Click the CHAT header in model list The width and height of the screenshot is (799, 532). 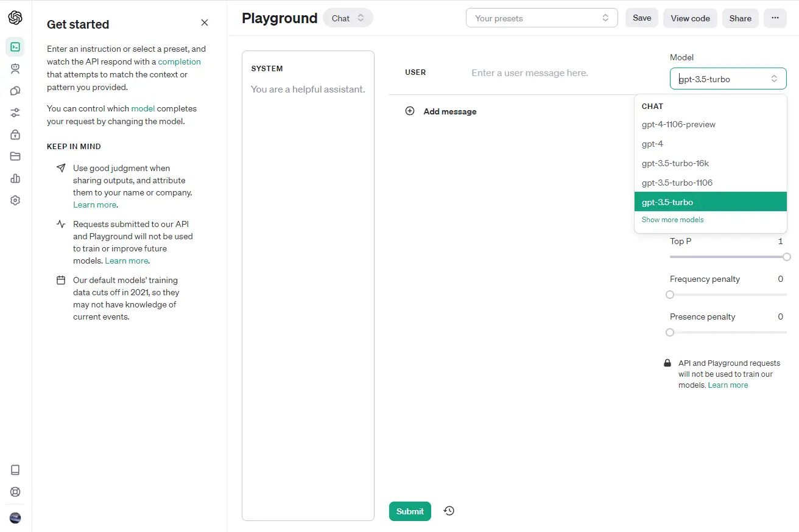[x=652, y=106]
